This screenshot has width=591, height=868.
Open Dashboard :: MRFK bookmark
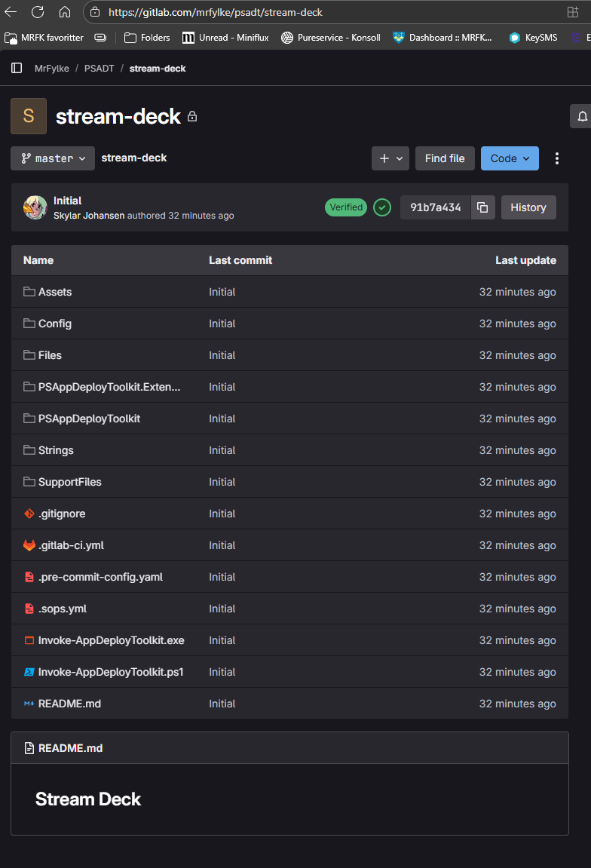(442, 38)
